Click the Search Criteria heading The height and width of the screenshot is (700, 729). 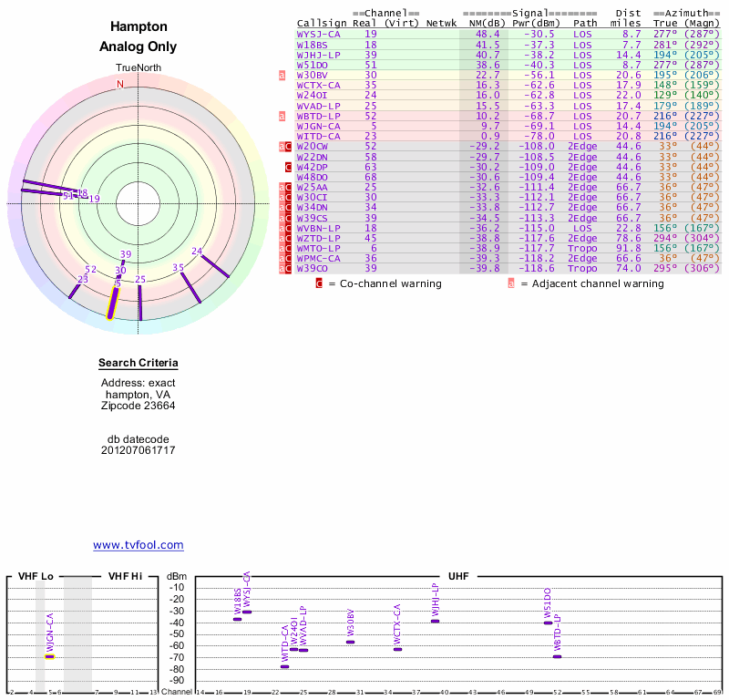point(139,364)
